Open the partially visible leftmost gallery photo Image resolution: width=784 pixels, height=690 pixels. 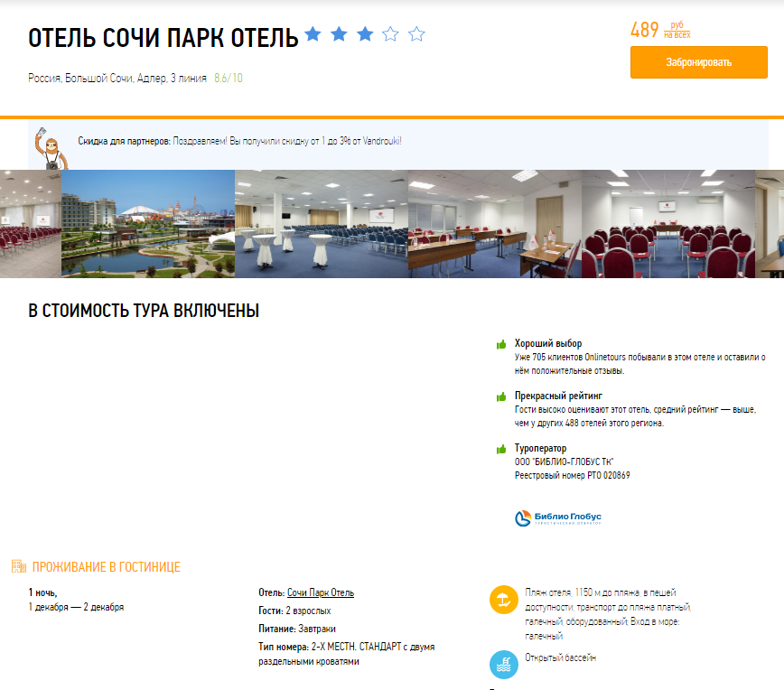click(31, 224)
